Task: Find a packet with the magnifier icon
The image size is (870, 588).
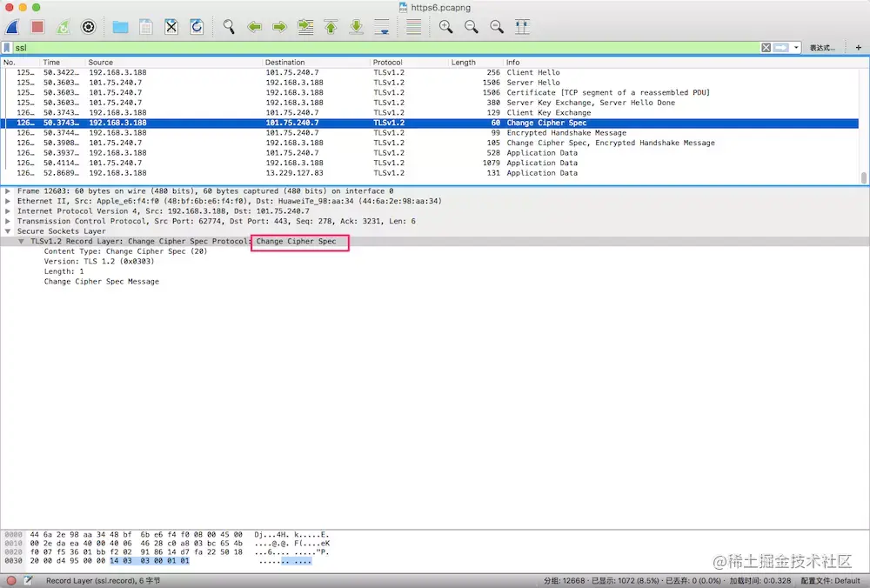Action: tap(229, 27)
